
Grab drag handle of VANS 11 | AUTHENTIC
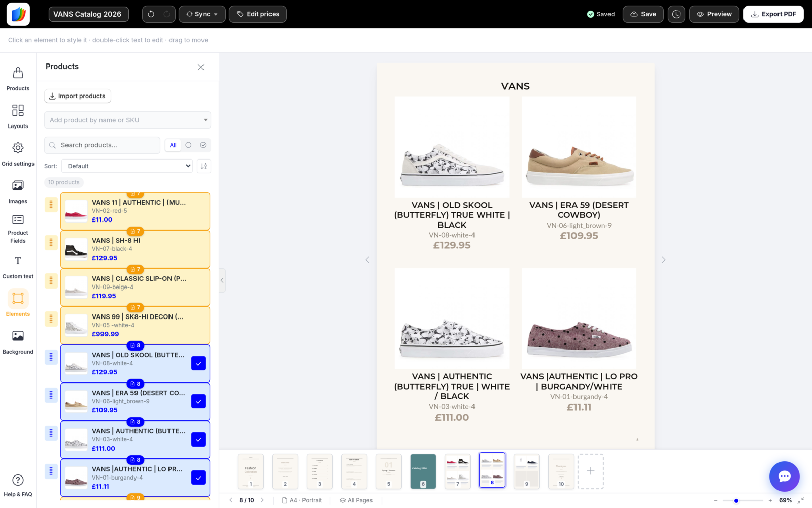pyautogui.click(x=51, y=205)
